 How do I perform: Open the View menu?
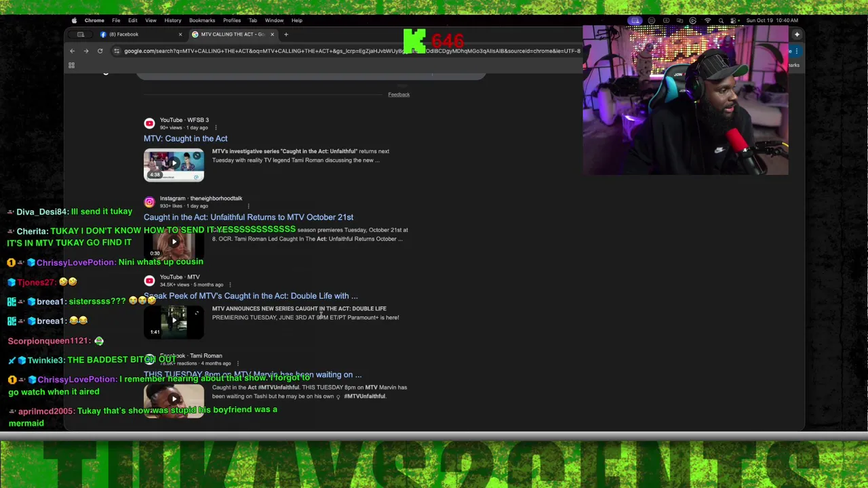coord(151,20)
